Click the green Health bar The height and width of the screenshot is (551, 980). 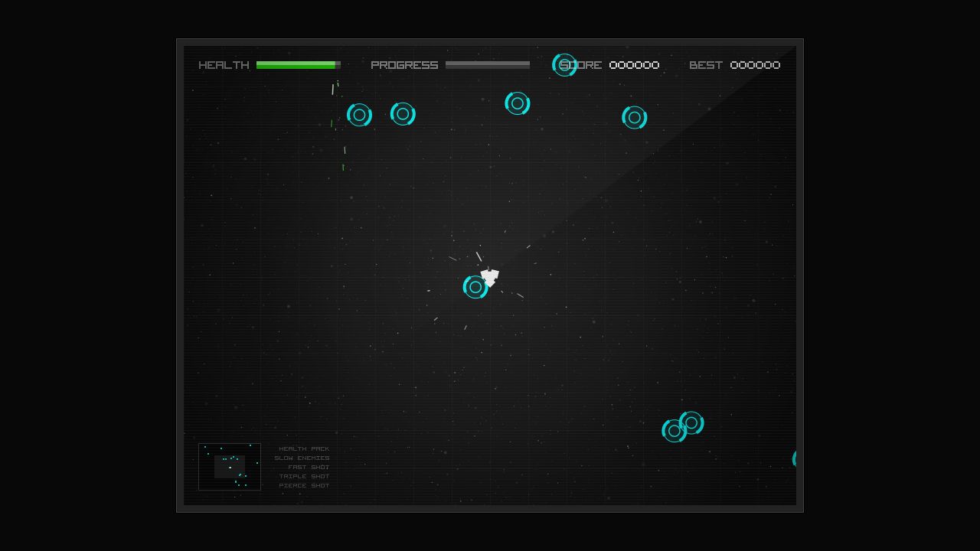click(x=299, y=65)
